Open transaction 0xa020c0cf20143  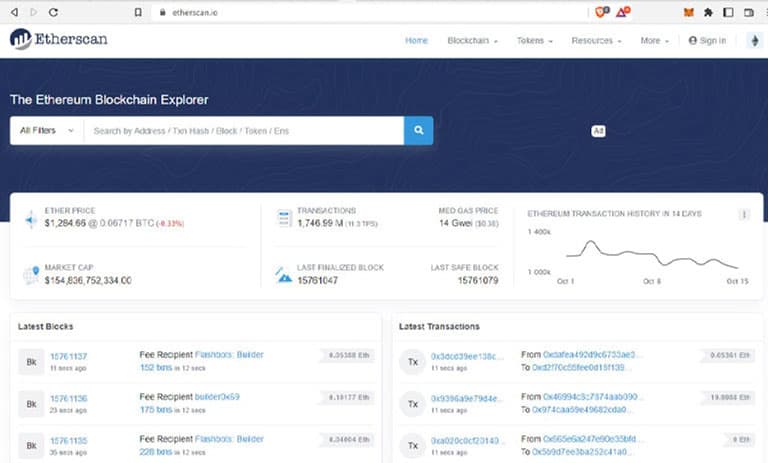click(x=466, y=440)
